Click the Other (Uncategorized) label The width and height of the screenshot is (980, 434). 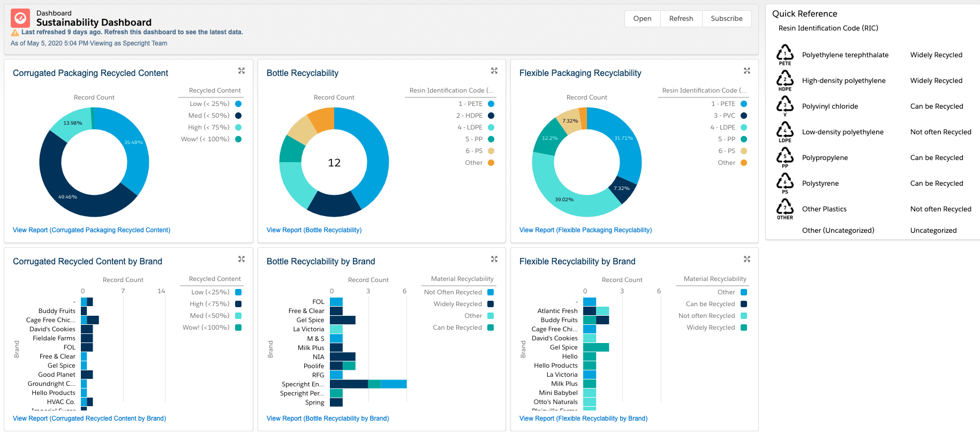pos(838,230)
